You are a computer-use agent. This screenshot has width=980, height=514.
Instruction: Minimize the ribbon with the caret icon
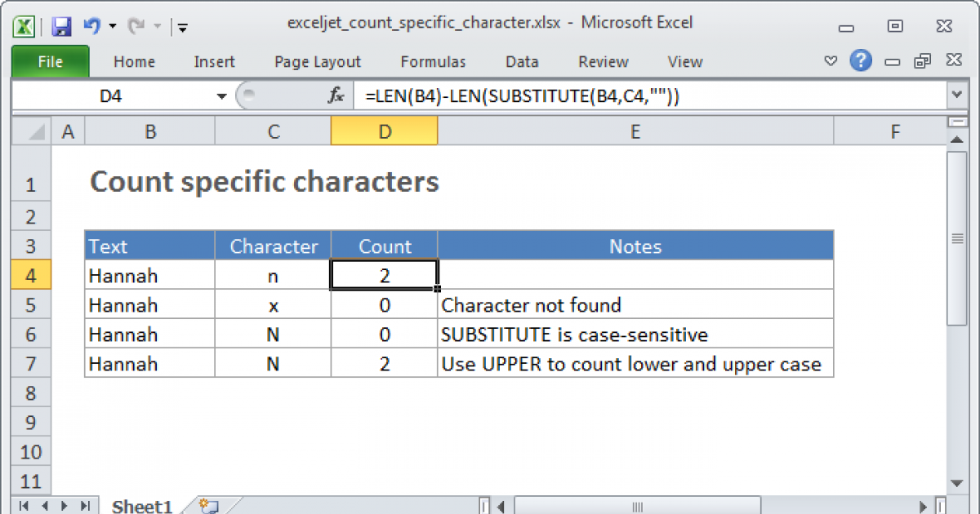click(x=831, y=61)
